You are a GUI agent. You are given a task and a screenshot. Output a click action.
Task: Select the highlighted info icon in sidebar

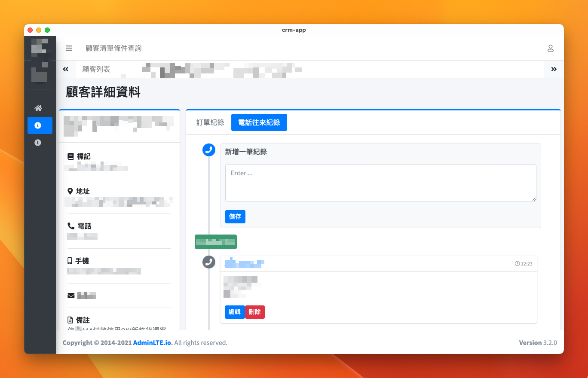coord(38,125)
